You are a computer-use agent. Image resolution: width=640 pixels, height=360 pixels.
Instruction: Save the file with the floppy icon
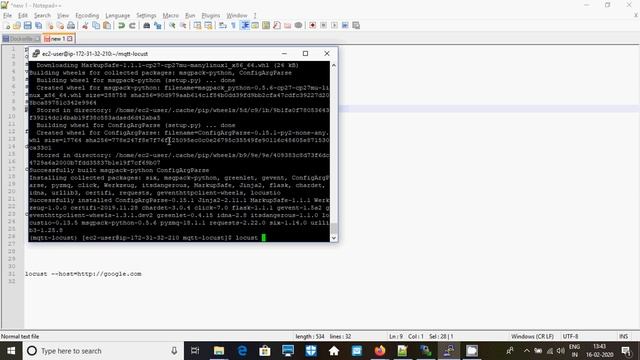tap(28, 25)
